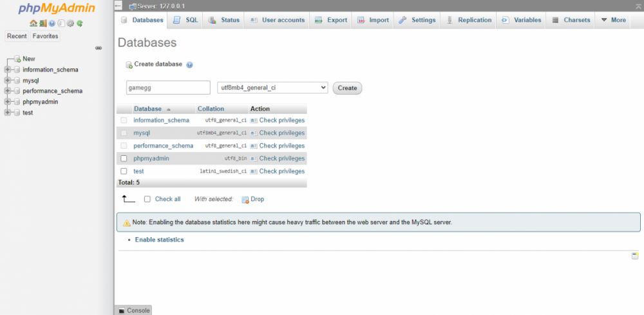This screenshot has width=644, height=315.
Task: Open the Variables tab
Action: click(522, 20)
